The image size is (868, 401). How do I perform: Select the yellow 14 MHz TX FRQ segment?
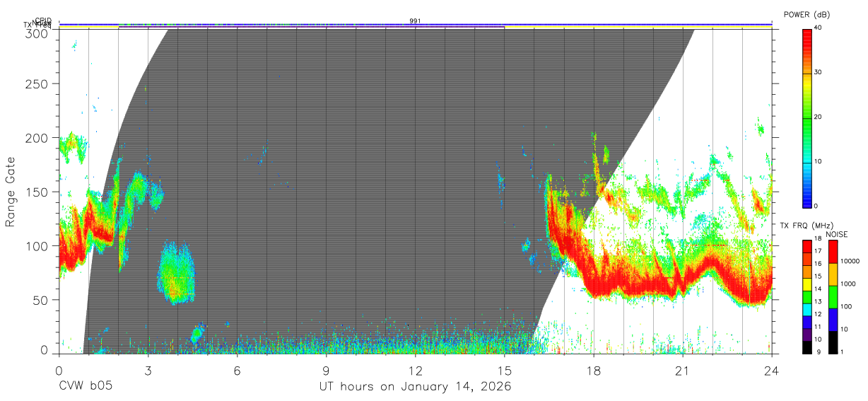click(807, 284)
